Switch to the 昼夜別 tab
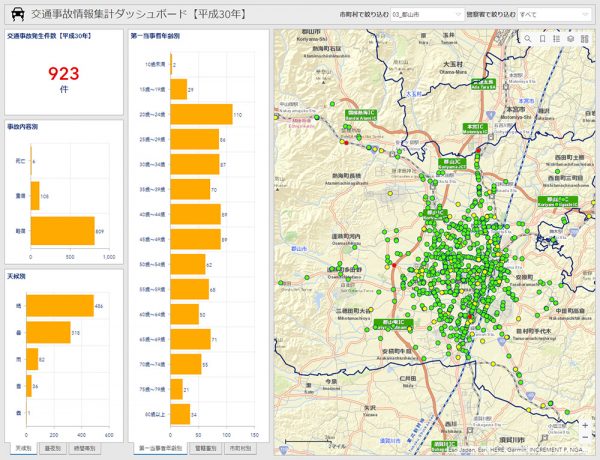 point(53,450)
